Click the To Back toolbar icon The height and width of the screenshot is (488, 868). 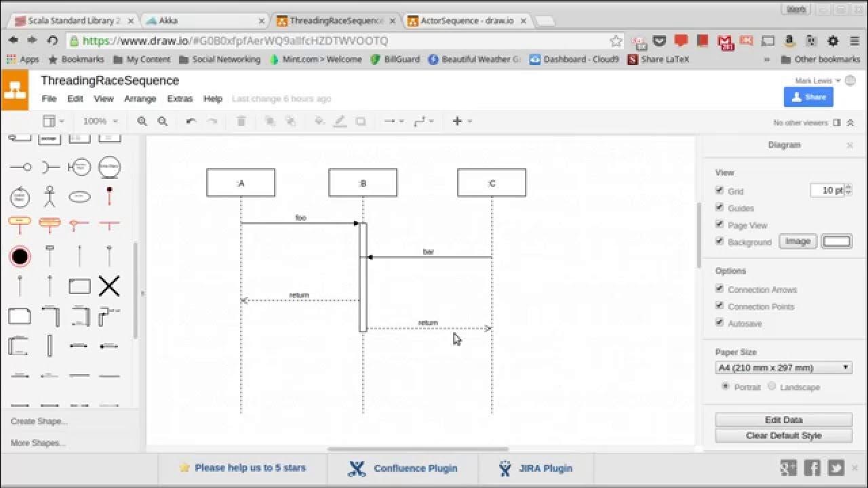click(290, 121)
